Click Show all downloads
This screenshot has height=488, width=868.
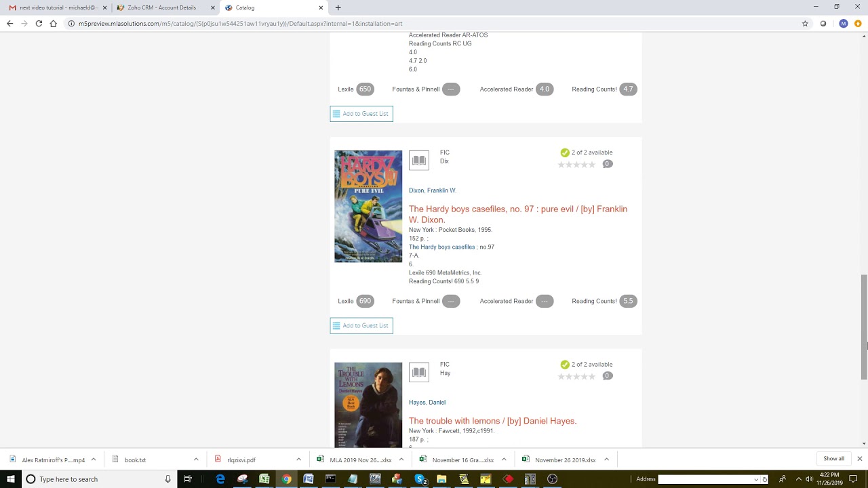pyautogui.click(x=833, y=459)
